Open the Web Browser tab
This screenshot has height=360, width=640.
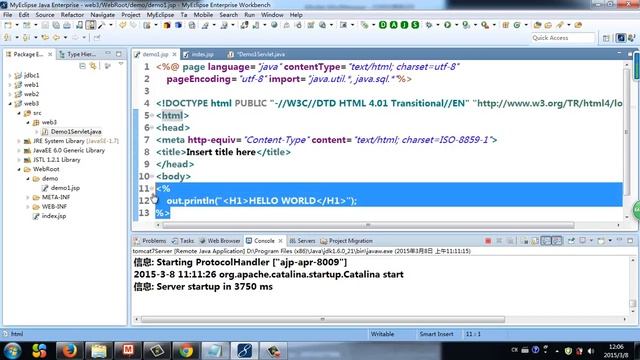click(x=220, y=241)
